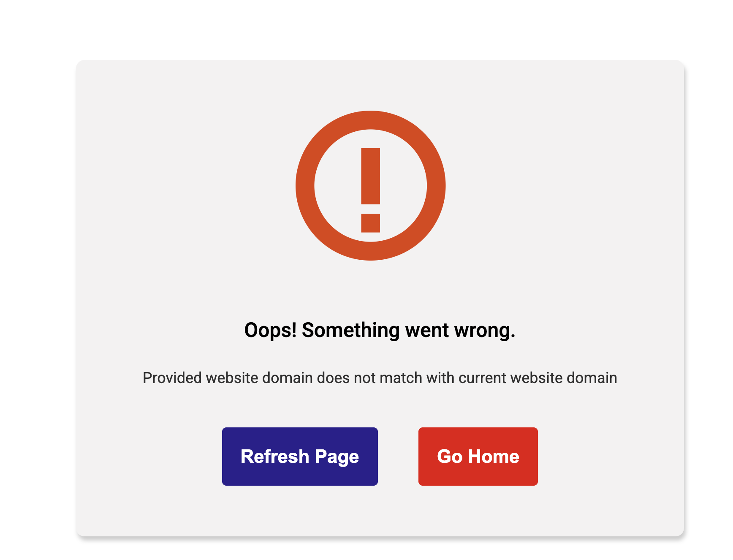Click "Refresh" on the blue button
This screenshot has height=560, width=733.
[x=275, y=456]
